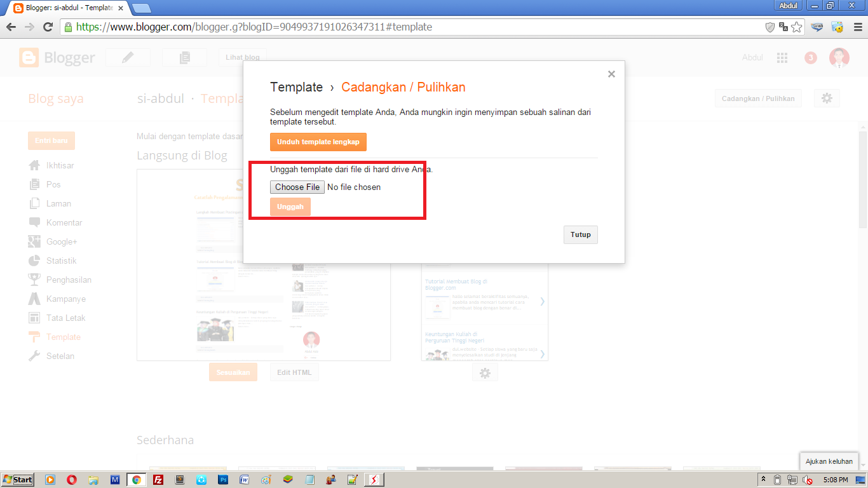Open Paint from the taskbar
The width and height of the screenshot is (868, 488).
coord(266,480)
